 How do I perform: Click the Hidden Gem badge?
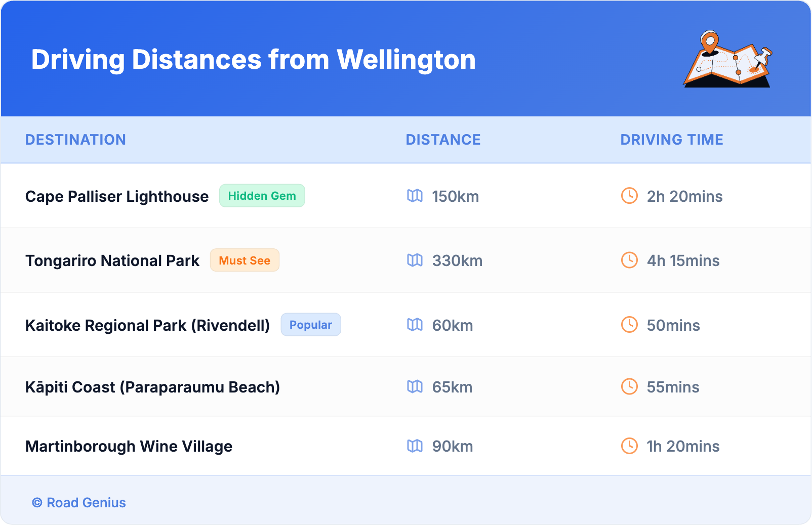coord(262,196)
